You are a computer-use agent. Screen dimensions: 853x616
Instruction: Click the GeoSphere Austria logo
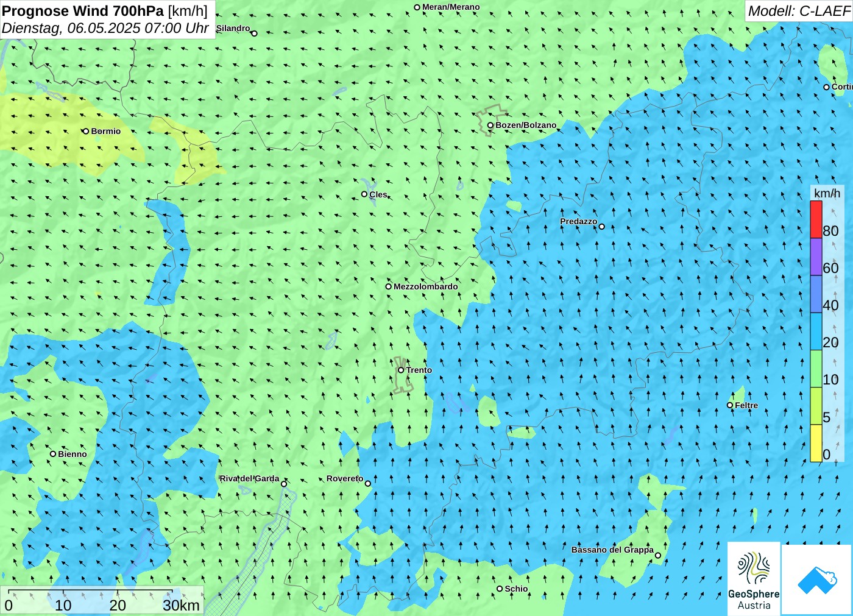pos(754,579)
